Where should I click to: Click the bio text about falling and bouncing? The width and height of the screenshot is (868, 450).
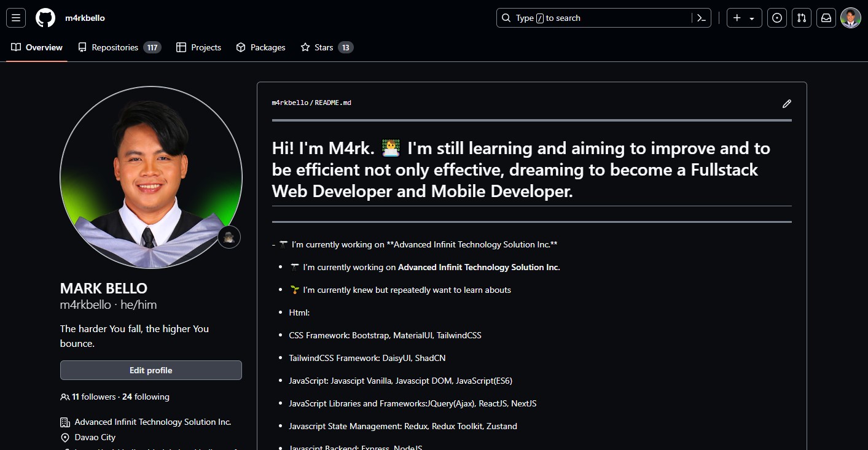coord(135,336)
